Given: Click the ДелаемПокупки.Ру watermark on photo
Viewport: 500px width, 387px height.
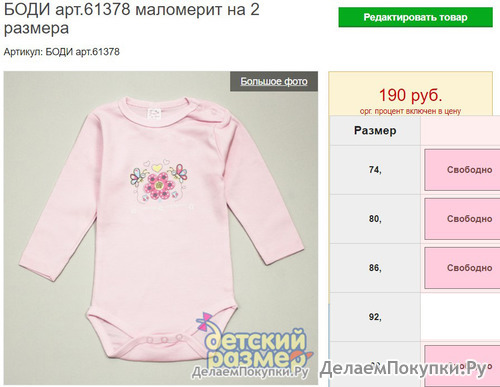Looking at the screenshot, I should click(x=250, y=373).
